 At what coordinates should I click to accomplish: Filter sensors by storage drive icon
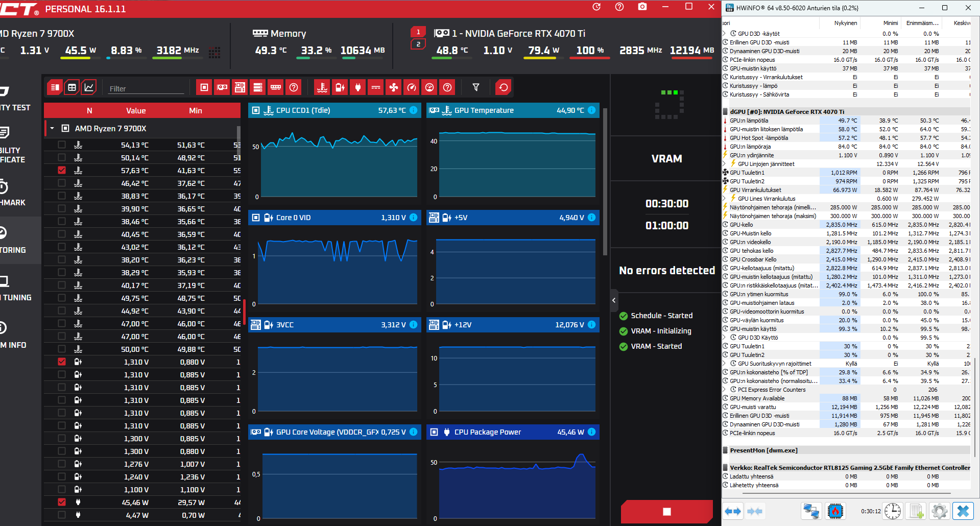click(x=258, y=87)
